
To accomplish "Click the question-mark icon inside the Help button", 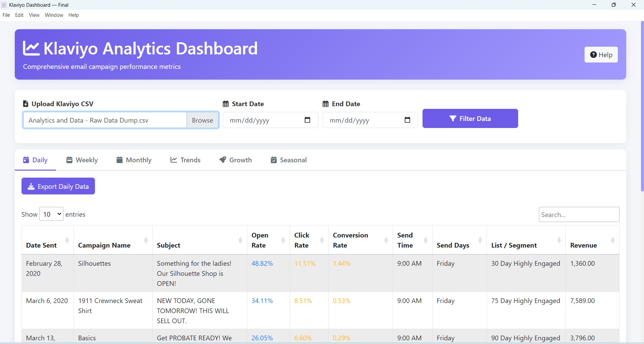I will pyautogui.click(x=593, y=54).
